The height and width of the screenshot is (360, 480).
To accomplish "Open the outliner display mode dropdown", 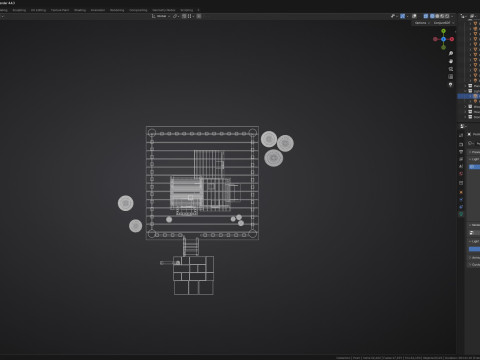I will coord(472,16).
